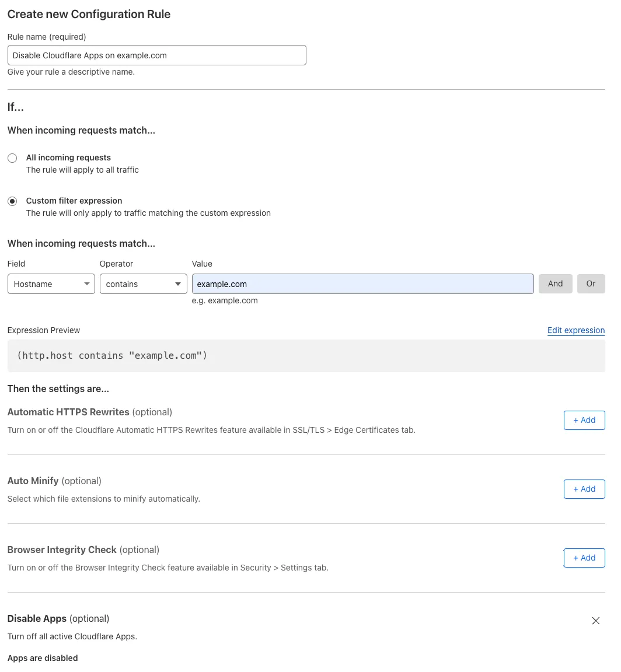Open the Edit expression link
Screen dimensions: 621x672
point(576,330)
